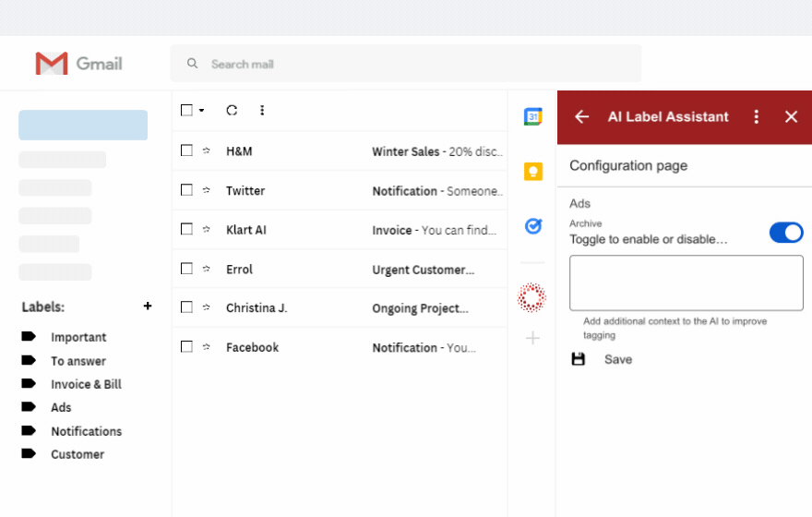The image size is (812, 517).
Task: Click the plus icon to get add-ons
Action: pyautogui.click(x=532, y=338)
